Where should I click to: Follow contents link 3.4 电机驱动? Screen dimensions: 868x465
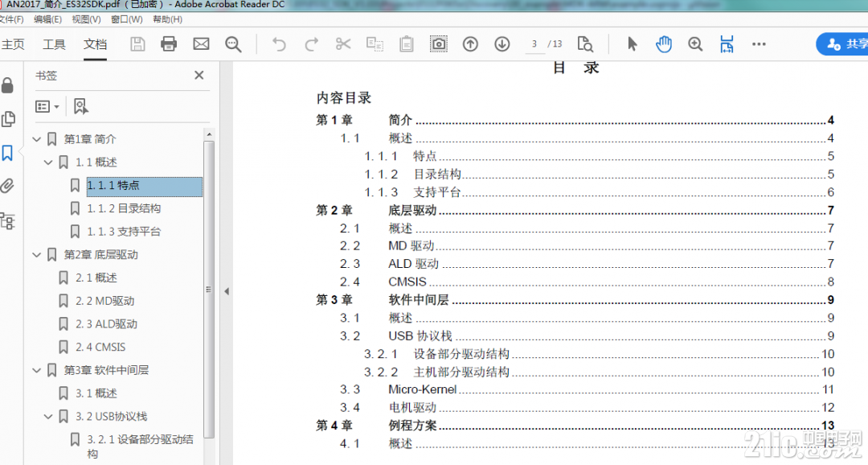click(587, 407)
